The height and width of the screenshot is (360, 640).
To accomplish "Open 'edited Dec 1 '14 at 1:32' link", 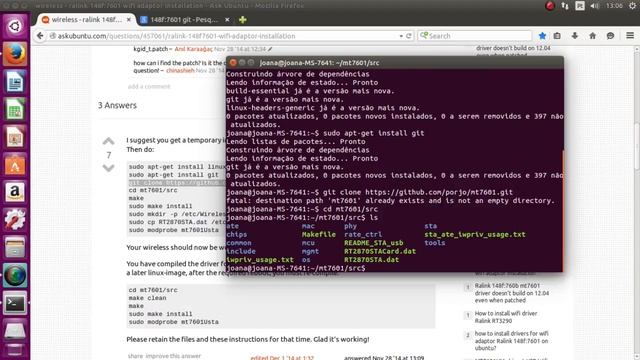I will [282, 358].
